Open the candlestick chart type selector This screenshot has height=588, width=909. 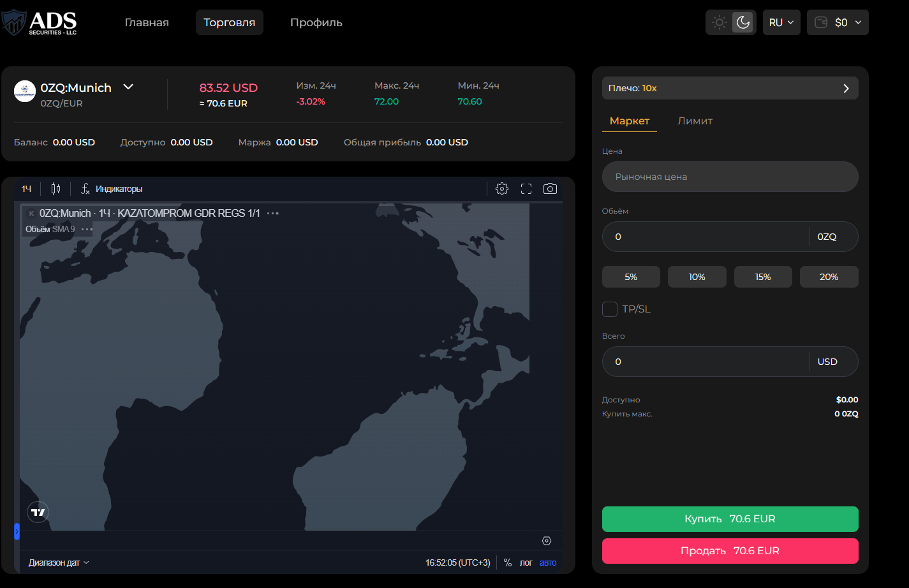[55, 189]
